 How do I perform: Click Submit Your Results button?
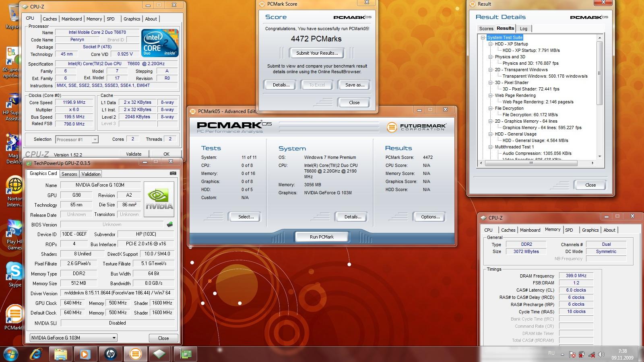tap(317, 53)
